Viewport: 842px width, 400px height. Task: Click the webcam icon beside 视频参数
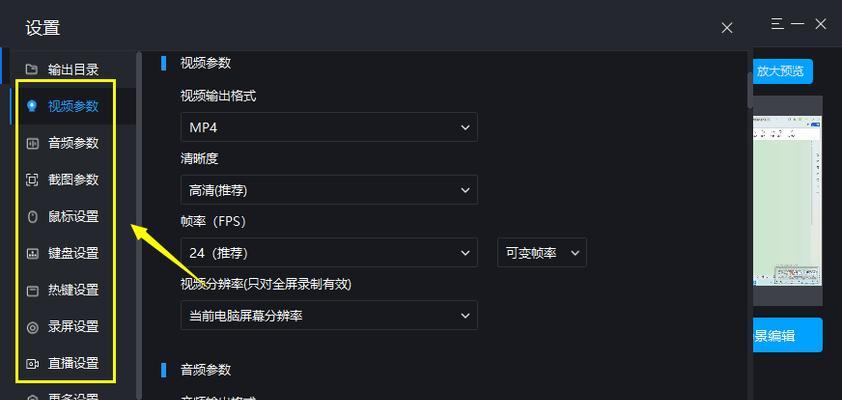click(x=32, y=106)
